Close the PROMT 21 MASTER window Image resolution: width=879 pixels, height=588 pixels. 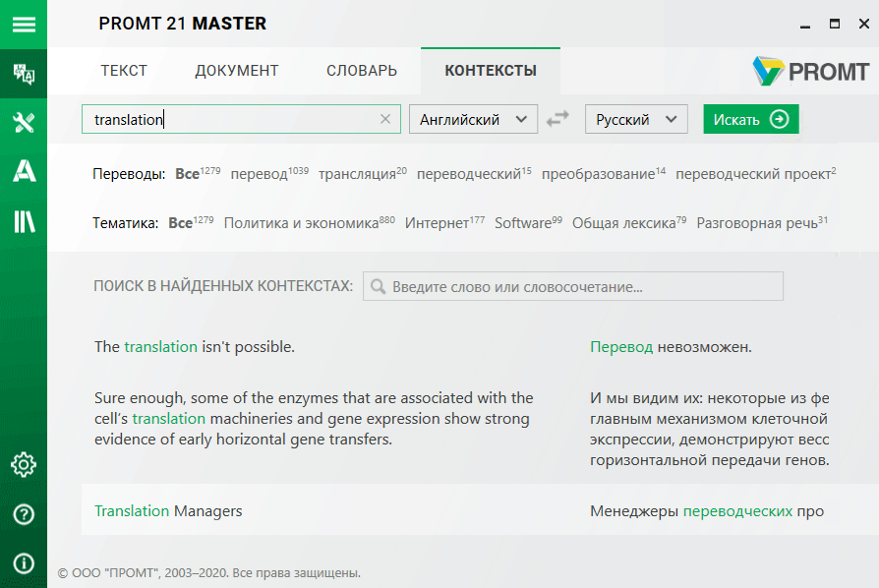tap(864, 24)
